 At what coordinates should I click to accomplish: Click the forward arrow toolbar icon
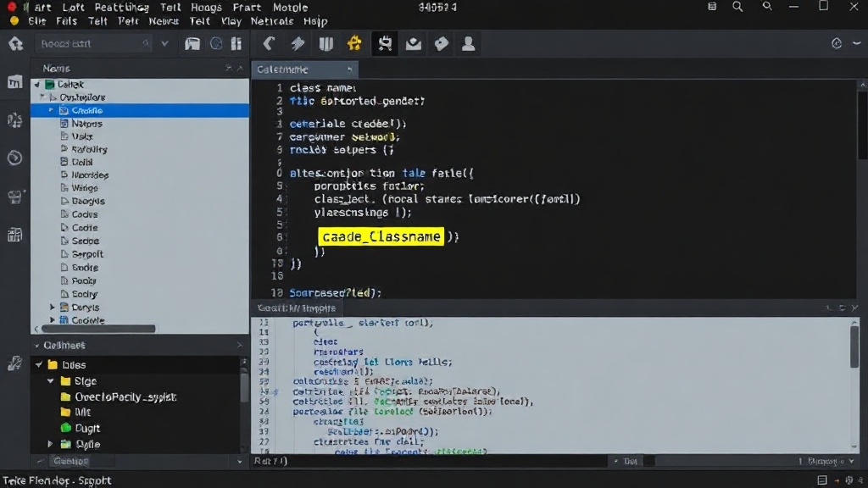click(x=298, y=44)
